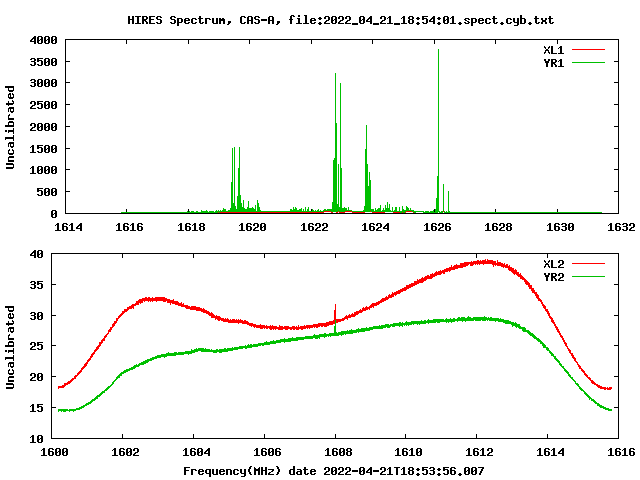Click the peak cluster near 1619.5 MHz
The image size is (640, 480).
236,180
